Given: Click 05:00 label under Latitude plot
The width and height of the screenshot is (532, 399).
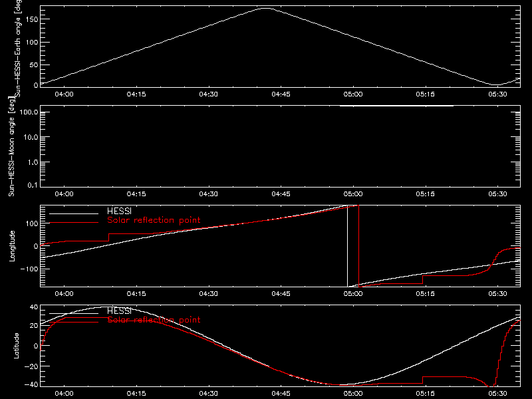Looking at the screenshot, I should point(353,393).
